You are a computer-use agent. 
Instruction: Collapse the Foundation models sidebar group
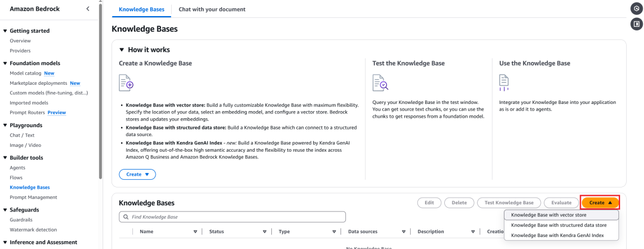5,63
